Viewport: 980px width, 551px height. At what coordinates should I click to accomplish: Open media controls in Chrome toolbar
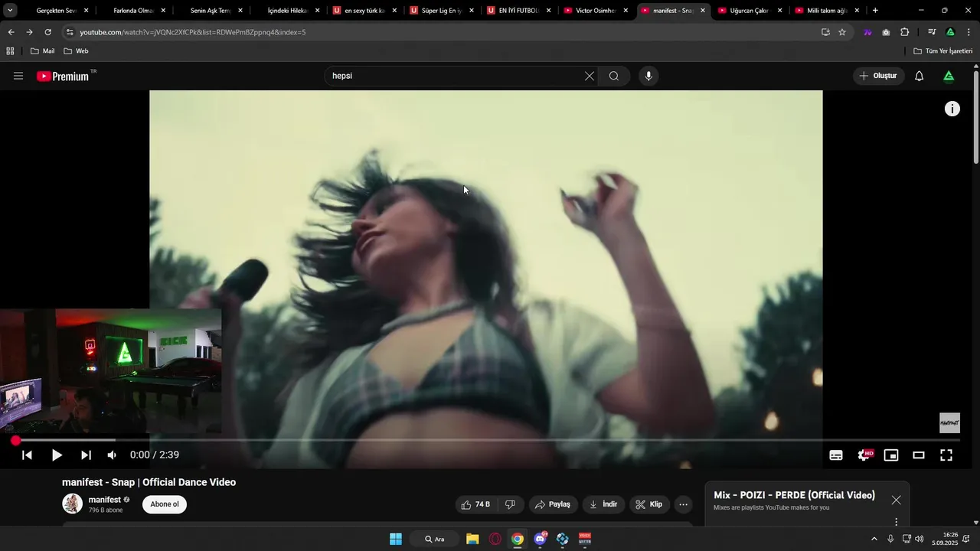pos(932,32)
